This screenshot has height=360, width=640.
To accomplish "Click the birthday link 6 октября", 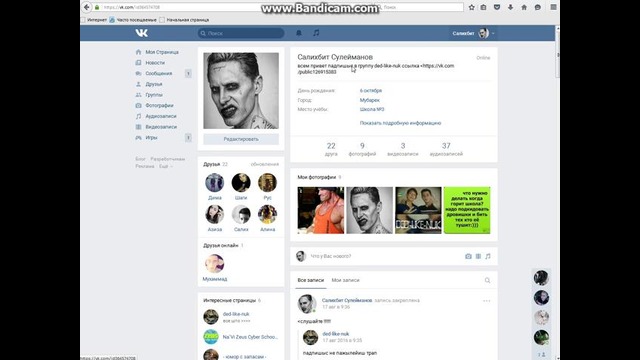I will pos(371,91).
